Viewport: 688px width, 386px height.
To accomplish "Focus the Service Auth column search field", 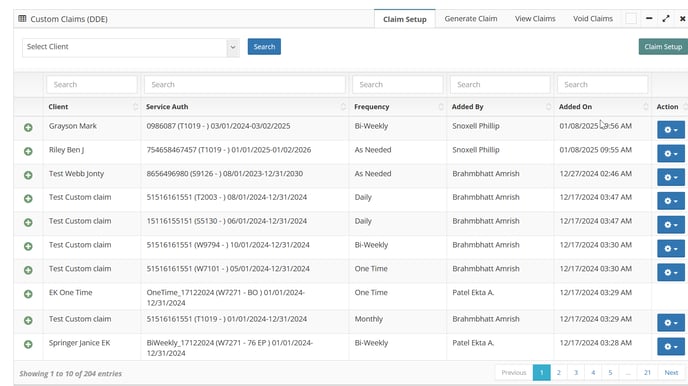I will [244, 85].
